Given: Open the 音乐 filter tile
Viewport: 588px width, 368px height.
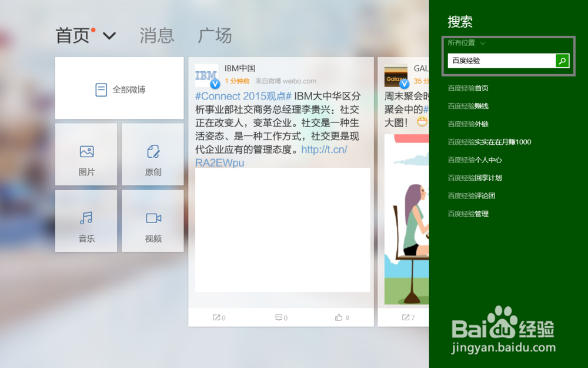Looking at the screenshot, I should pos(86,221).
